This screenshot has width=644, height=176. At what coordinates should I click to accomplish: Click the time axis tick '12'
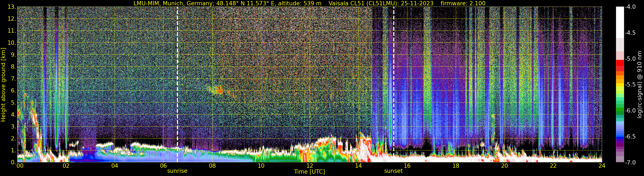click(310, 166)
